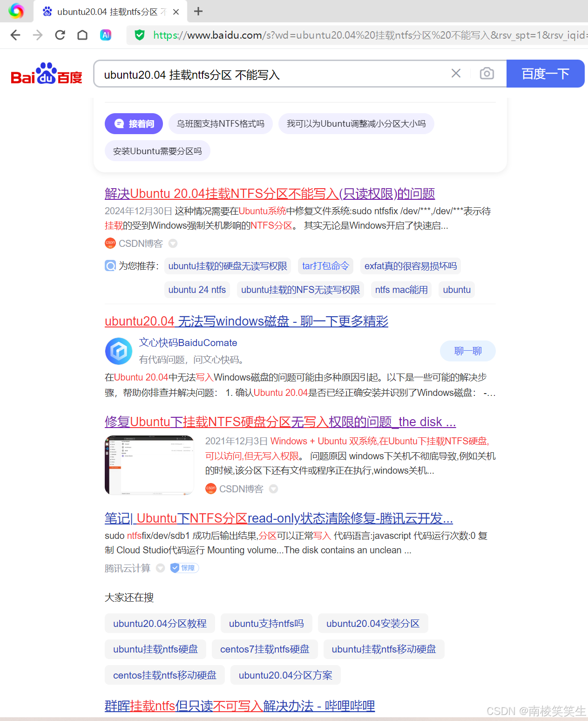Open result 修复Ubuntu下挂载NTFS硬盘分区无写入权限
The width and height of the screenshot is (588, 721).
[280, 422]
